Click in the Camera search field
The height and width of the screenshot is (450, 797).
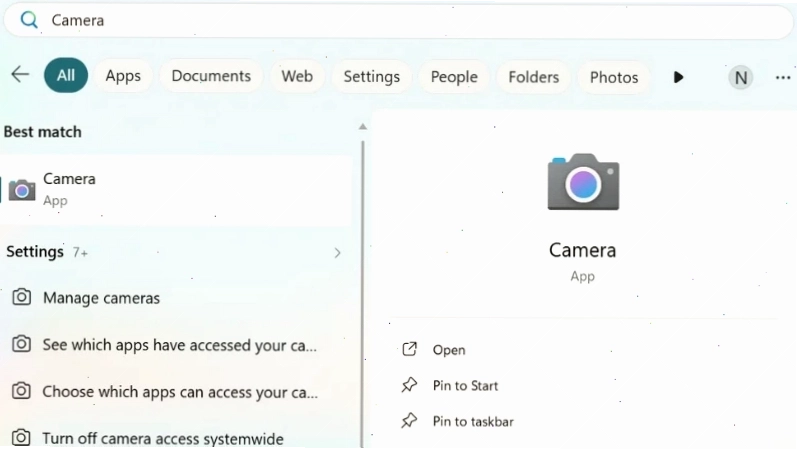pyautogui.click(x=398, y=21)
